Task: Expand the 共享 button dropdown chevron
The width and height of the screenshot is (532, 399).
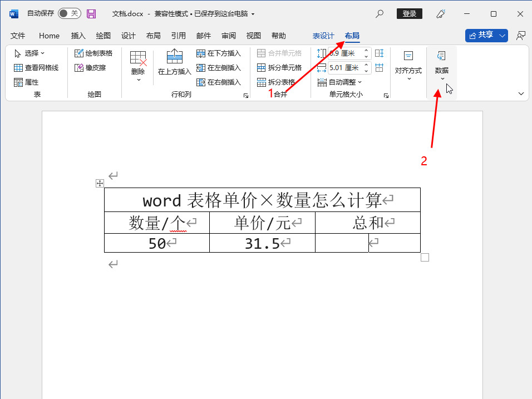Action: pos(502,35)
